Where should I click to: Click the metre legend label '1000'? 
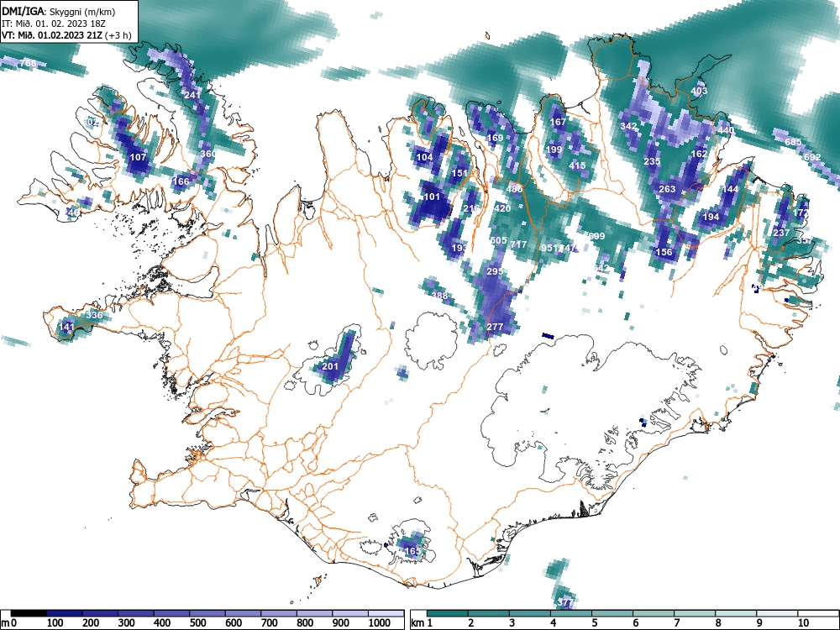[380, 623]
